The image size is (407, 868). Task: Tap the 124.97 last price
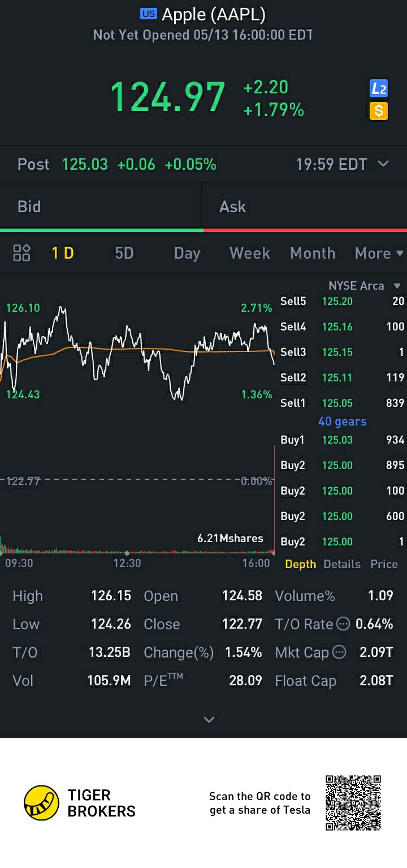168,97
